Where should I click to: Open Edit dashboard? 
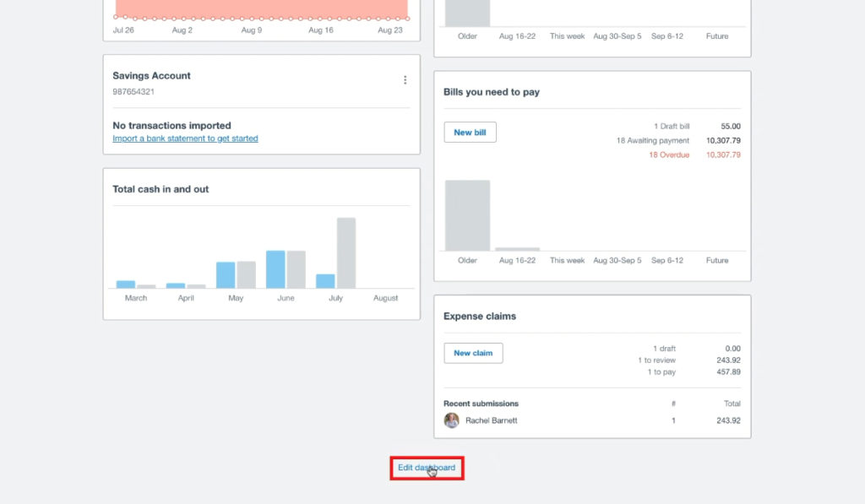pyautogui.click(x=427, y=466)
